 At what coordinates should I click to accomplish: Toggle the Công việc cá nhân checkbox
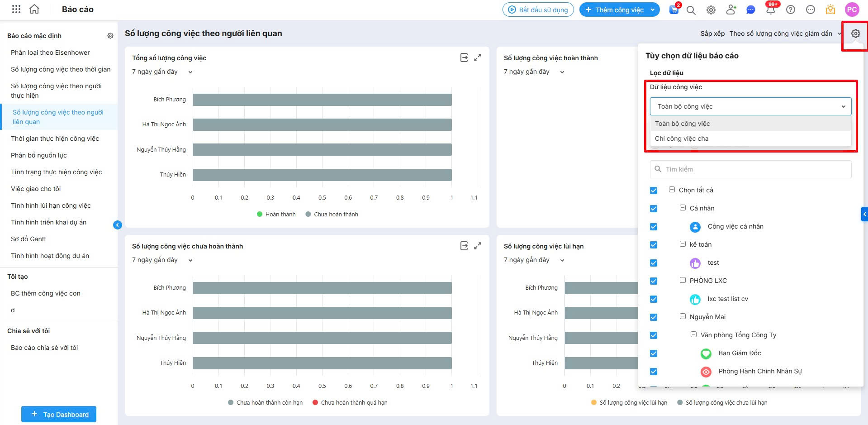click(x=654, y=227)
